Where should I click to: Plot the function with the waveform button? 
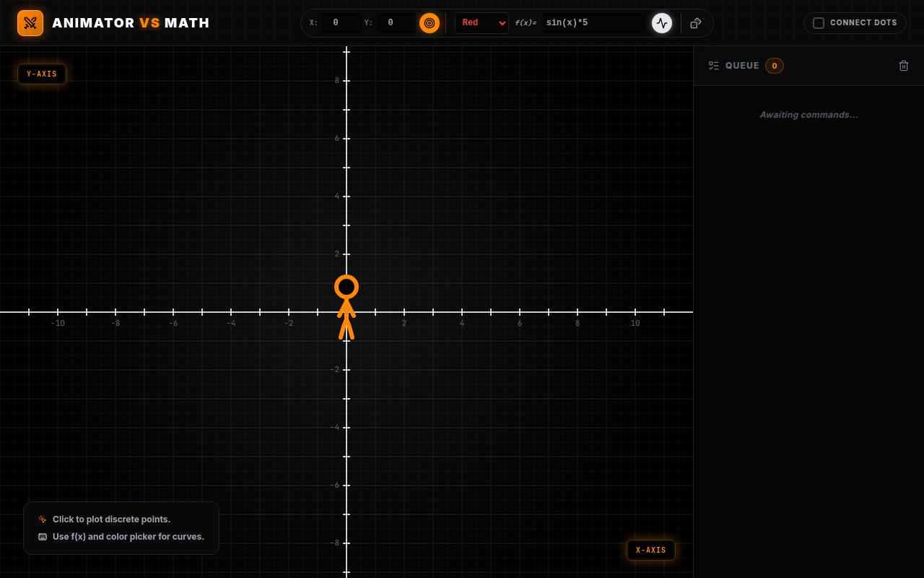(662, 23)
